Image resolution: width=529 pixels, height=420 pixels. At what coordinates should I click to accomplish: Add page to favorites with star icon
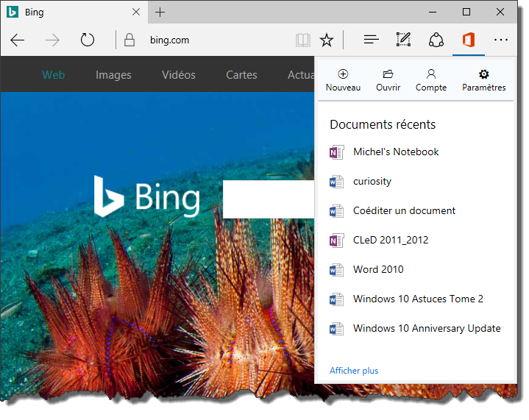pos(327,40)
